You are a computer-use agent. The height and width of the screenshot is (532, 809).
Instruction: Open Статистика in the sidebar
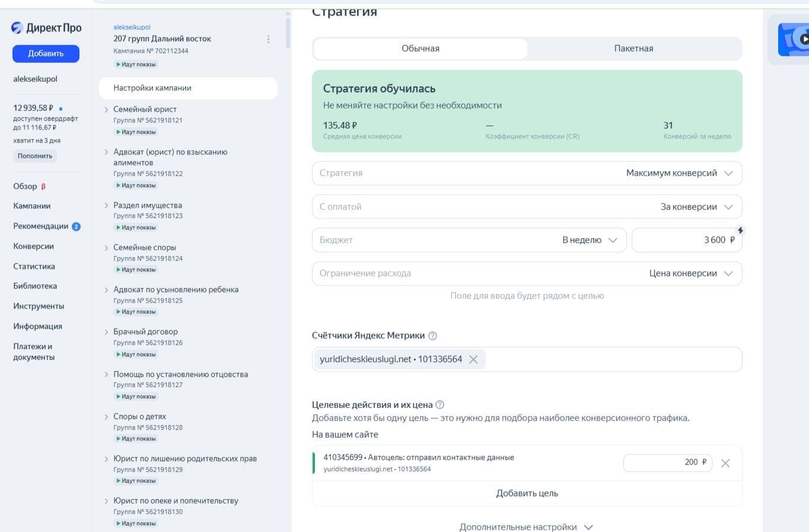click(34, 266)
